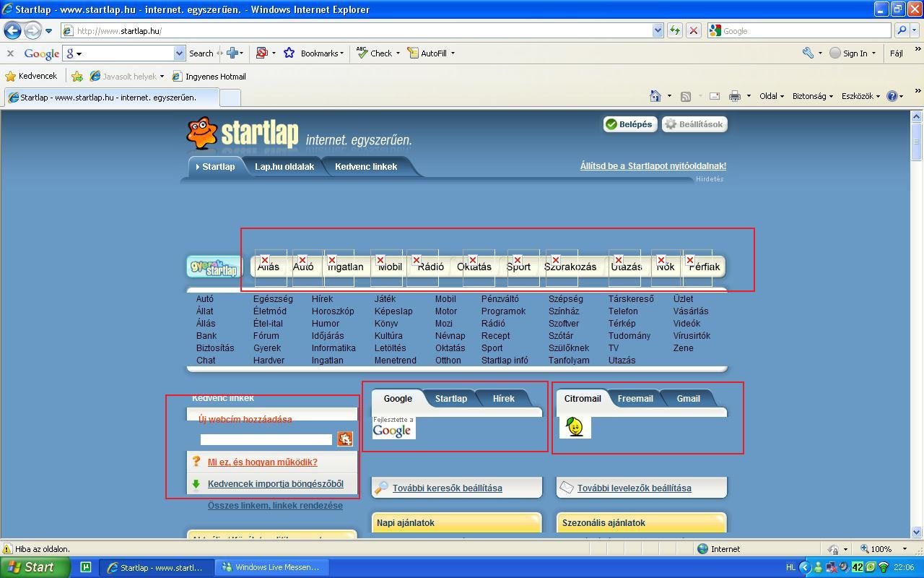
Task: Open the Ingyenes Hotmail favorite link
Action: (x=209, y=76)
